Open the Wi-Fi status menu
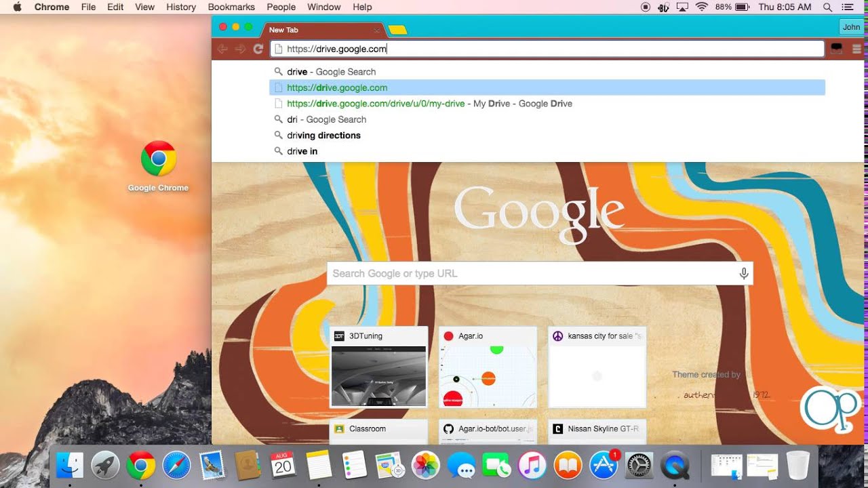The width and height of the screenshot is (868, 488). click(x=702, y=7)
